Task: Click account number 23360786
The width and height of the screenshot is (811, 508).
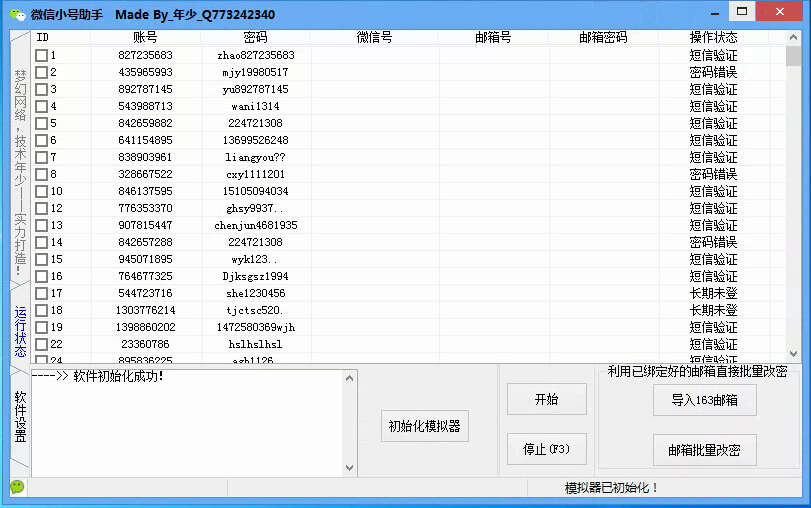Action: pyautogui.click(x=145, y=345)
